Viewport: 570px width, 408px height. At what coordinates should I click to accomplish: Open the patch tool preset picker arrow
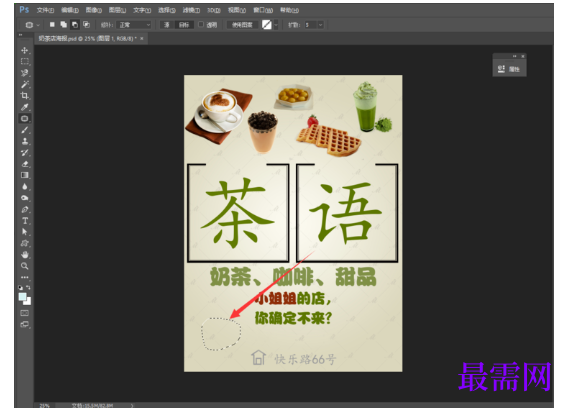click(x=38, y=25)
